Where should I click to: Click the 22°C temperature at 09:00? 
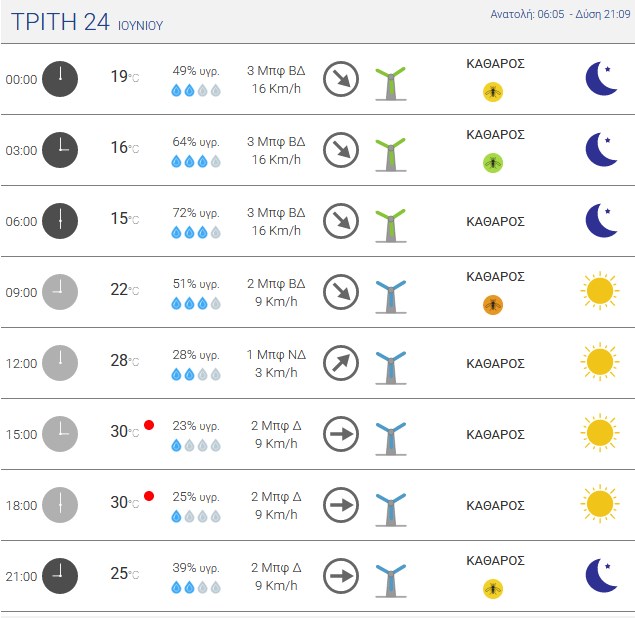coord(125,290)
